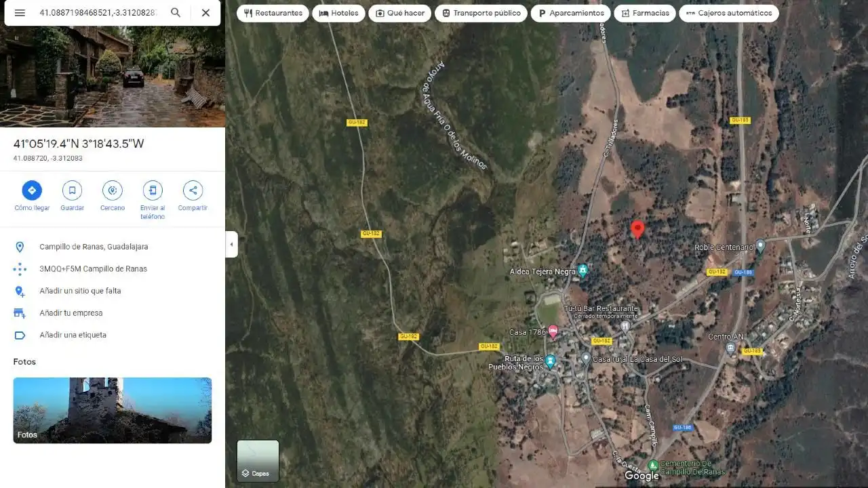868x488 pixels.
Task: Select the Qué hacer chip
Action: [x=399, y=13]
